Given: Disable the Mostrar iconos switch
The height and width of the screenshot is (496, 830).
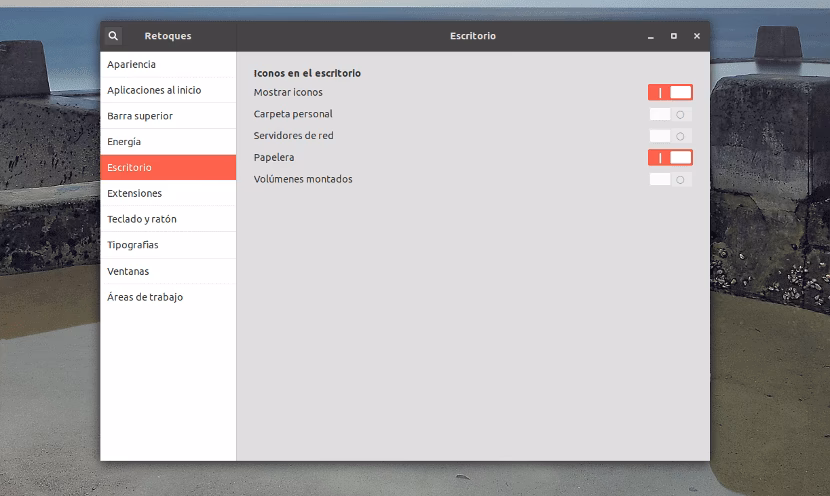Looking at the screenshot, I should point(670,92).
